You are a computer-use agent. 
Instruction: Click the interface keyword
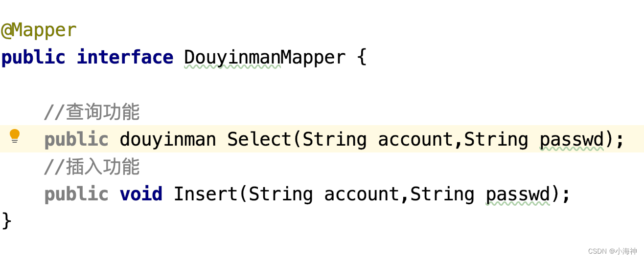point(125,58)
